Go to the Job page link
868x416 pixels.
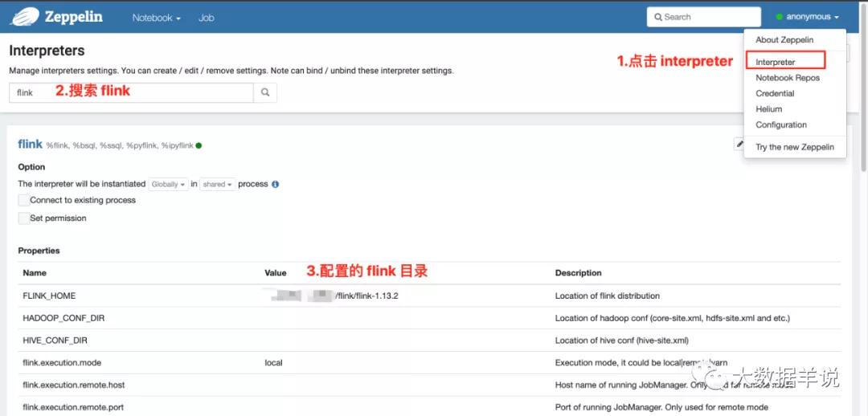click(x=206, y=18)
